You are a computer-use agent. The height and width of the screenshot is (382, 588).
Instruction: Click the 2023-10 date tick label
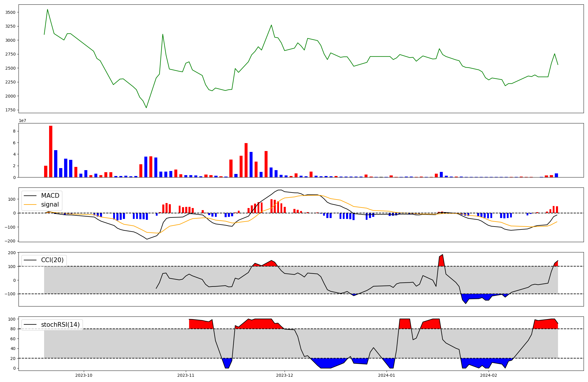point(84,375)
